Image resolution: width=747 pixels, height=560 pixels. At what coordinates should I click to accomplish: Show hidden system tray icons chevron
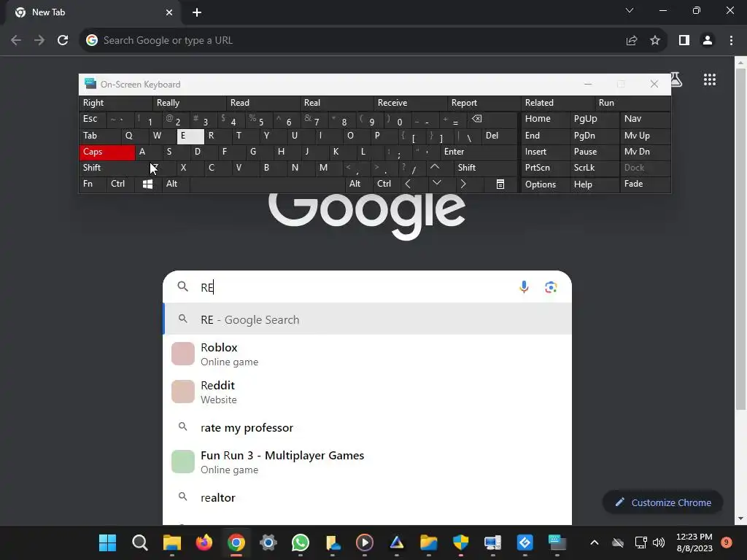594,542
